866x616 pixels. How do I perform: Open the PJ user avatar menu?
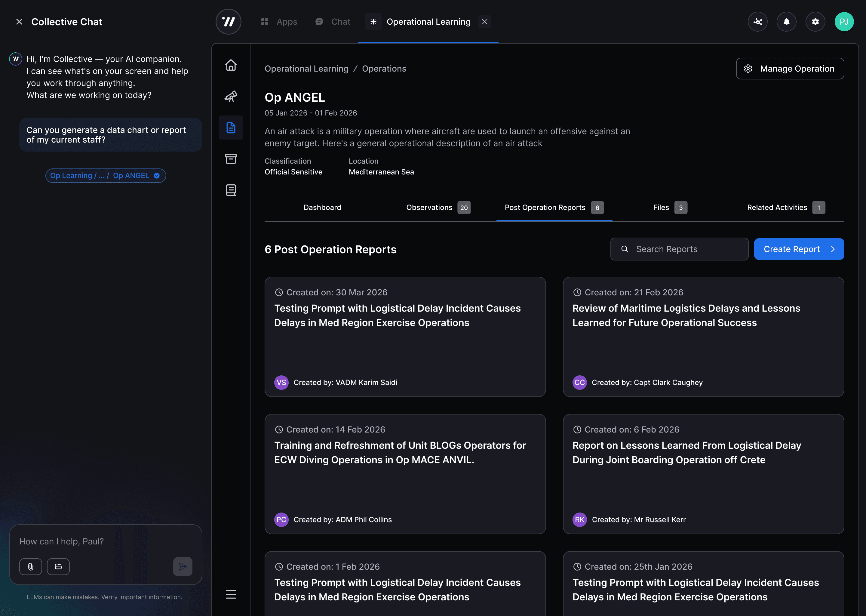(x=844, y=22)
